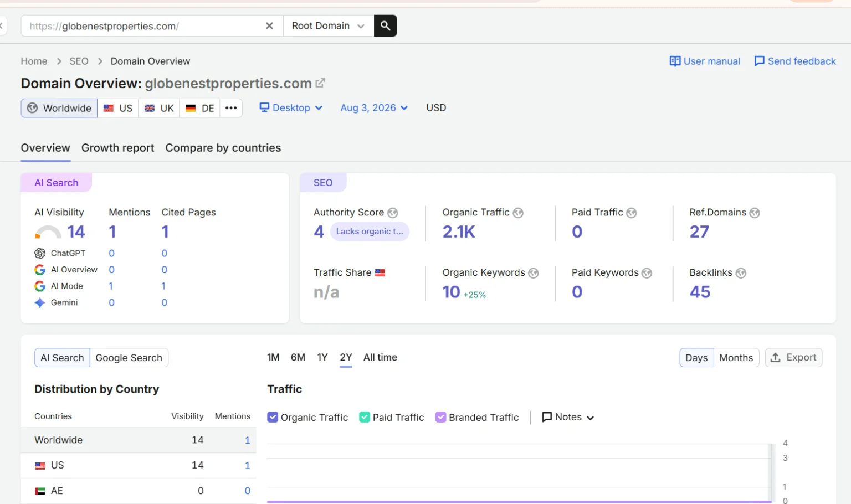The width and height of the screenshot is (851, 504).
Task: Select the All time range
Action: click(380, 357)
